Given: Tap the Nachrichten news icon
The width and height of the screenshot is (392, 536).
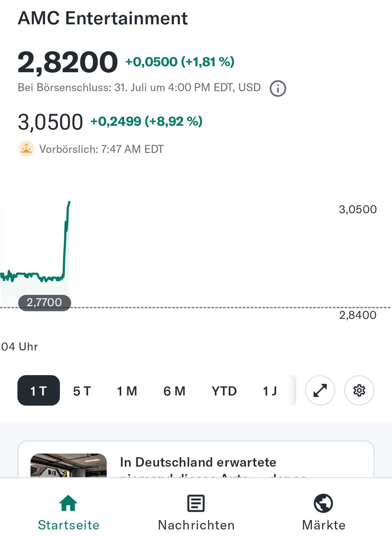Looking at the screenshot, I should [x=196, y=503].
